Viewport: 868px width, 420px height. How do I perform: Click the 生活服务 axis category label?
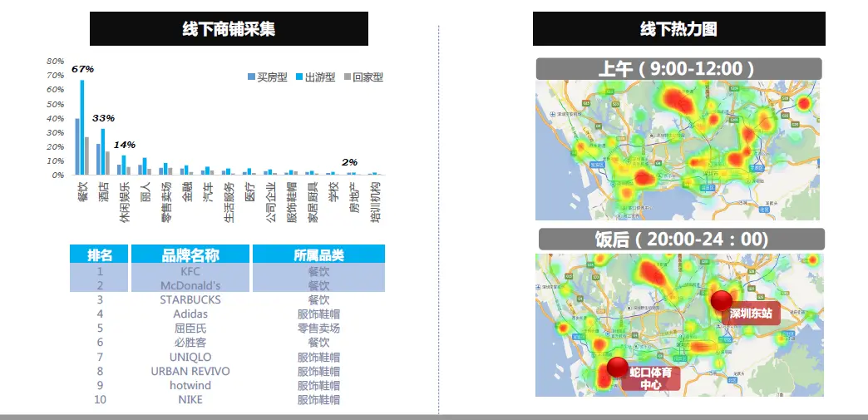coord(229,202)
